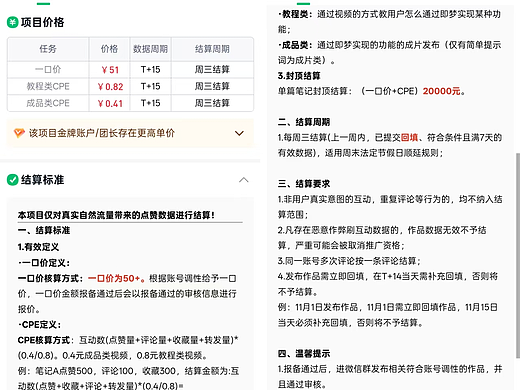
Task: Click the 四、温馨提示 heading
Action: coord(304,354)
